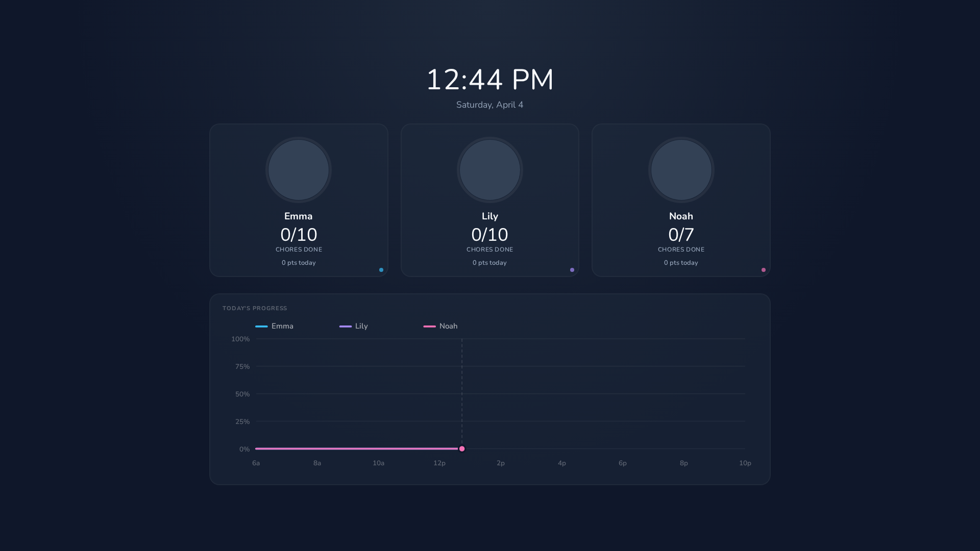The image size is (980, 551).
Task: Click Emma's 0/10 chores count
Action: tap(299, 235)
